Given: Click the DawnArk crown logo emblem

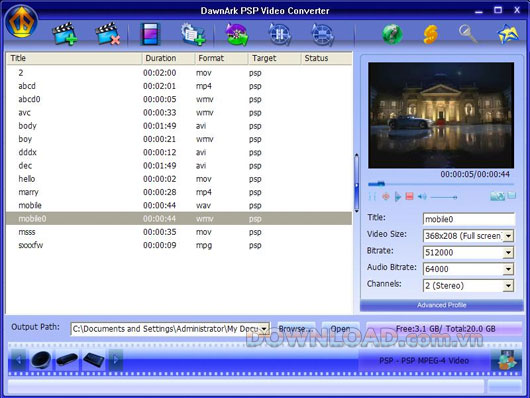Looking at the screenshot, I should click(x=21, y=22).
